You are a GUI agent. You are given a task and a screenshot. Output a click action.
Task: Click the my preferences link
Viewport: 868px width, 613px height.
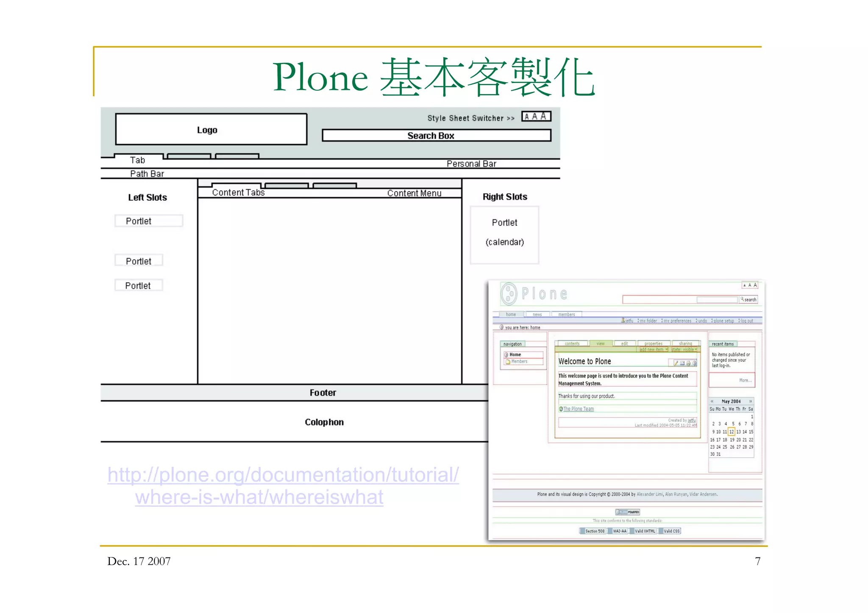pos(676,321)
